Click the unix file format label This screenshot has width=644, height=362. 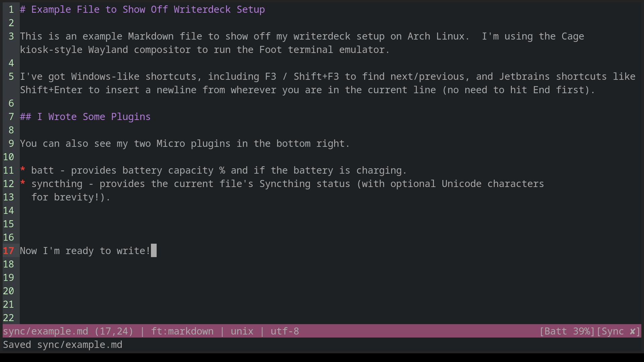(x=242, y=331)
